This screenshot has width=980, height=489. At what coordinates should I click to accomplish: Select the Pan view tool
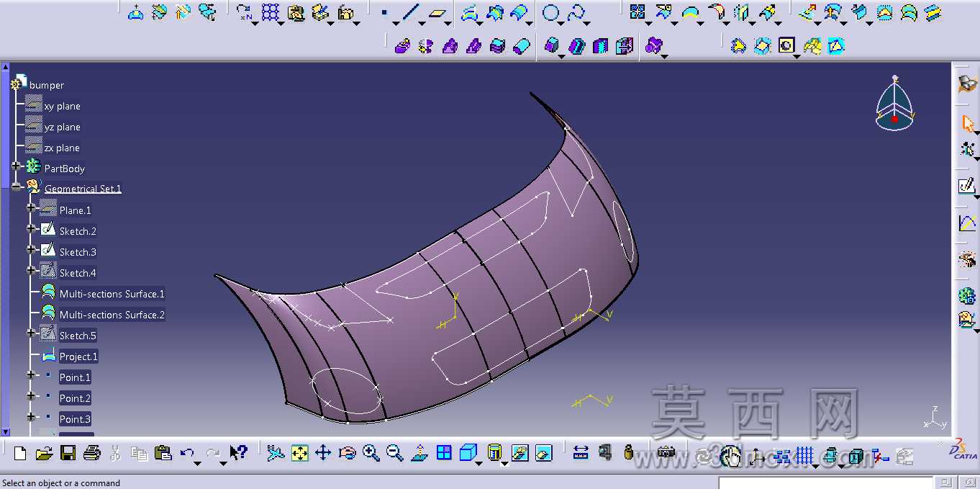point(323,453)
